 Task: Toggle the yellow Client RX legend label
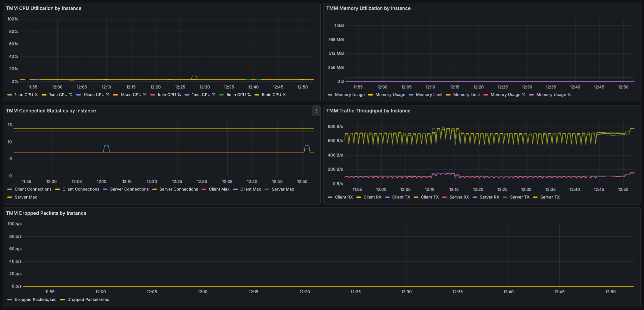coord(373,197)
